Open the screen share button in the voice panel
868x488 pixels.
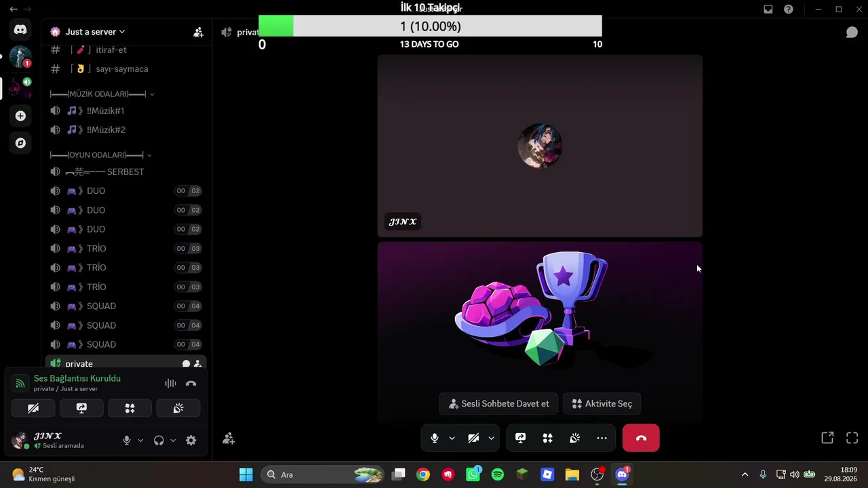click(81, 408)
